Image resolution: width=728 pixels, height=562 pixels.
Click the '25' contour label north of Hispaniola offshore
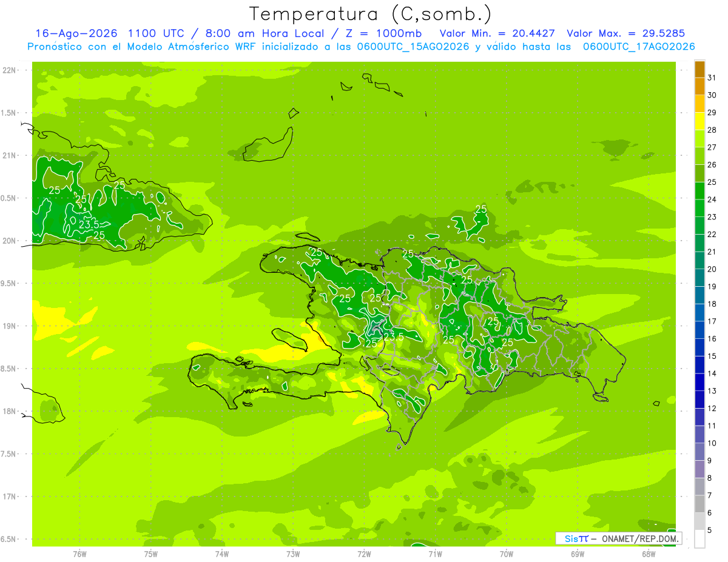[x=481, y=209]
